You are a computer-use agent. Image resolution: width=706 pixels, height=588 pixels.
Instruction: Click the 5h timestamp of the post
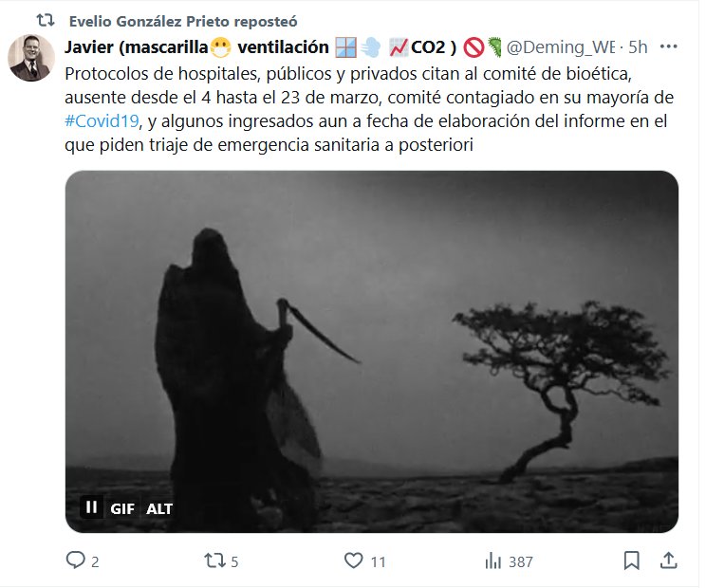pos(638,46)
